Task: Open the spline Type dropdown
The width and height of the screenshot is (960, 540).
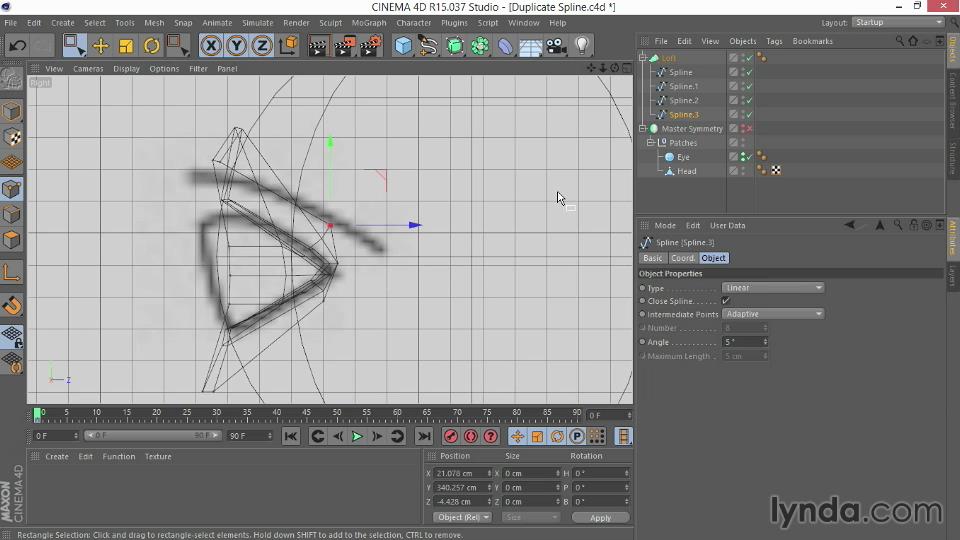Action: pyautogui.click(x=773, y=288)
